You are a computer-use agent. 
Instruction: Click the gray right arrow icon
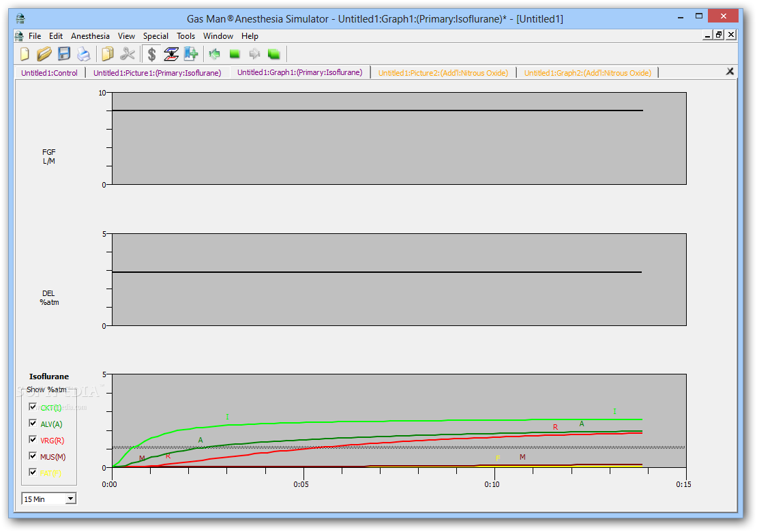coord(254,54)
